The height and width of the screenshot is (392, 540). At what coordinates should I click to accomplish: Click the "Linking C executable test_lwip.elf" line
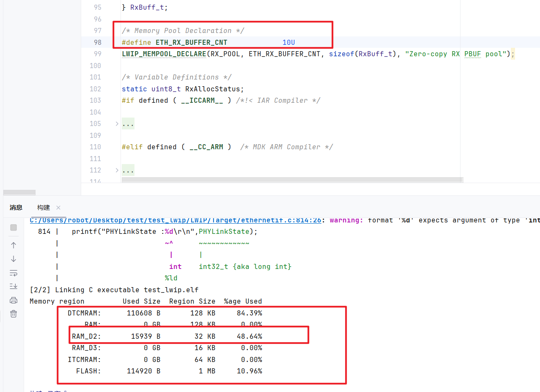pos(114,290)
